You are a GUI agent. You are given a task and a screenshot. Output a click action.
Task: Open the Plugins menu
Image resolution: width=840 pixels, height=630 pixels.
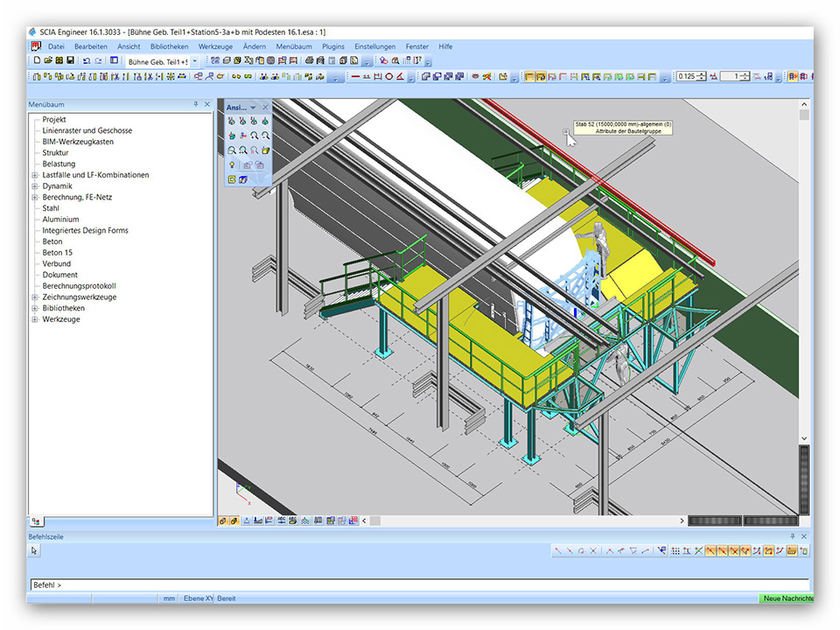click(x=333, y=46)
